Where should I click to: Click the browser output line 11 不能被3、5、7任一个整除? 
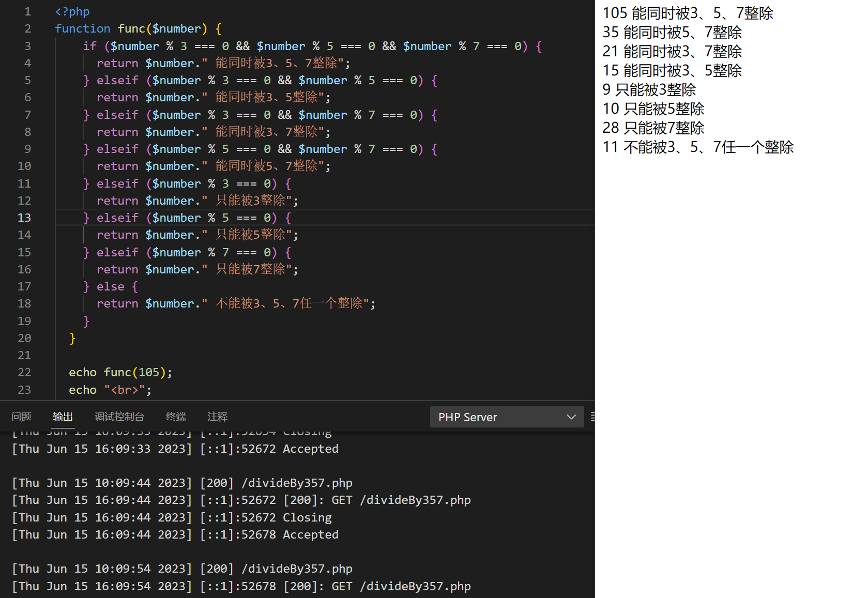[x=698, y=147]
